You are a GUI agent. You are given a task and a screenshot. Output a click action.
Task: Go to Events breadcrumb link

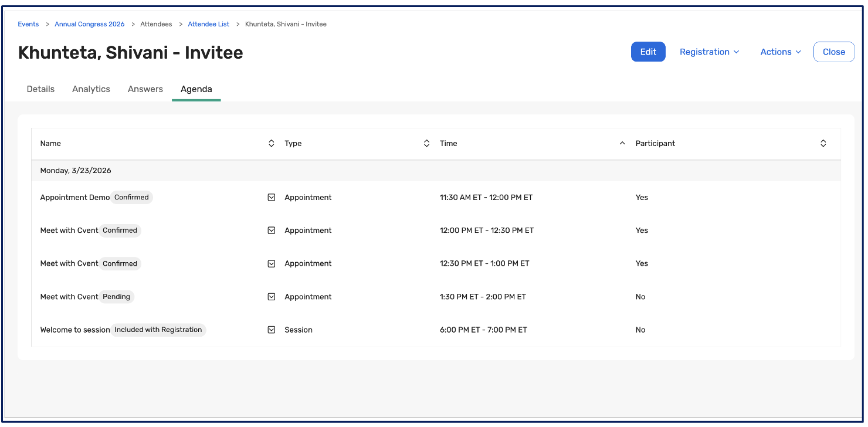tap(28, 24)
